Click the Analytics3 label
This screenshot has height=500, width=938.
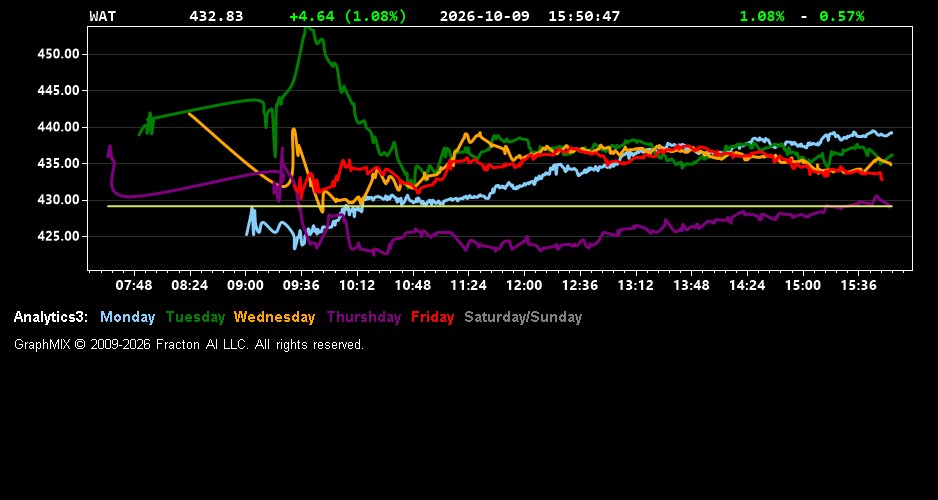(51, 318)
